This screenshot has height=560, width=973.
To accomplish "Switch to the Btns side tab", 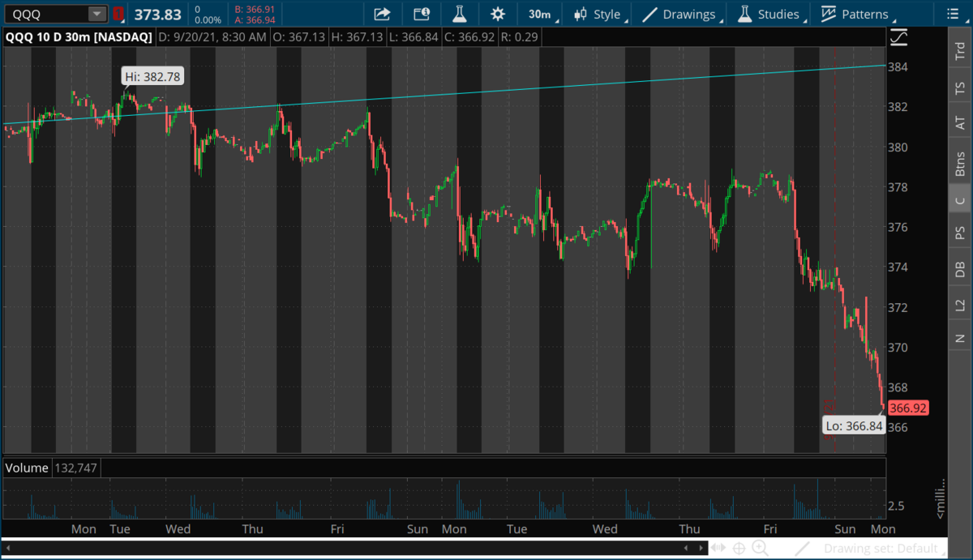I will tap(960, 163).
